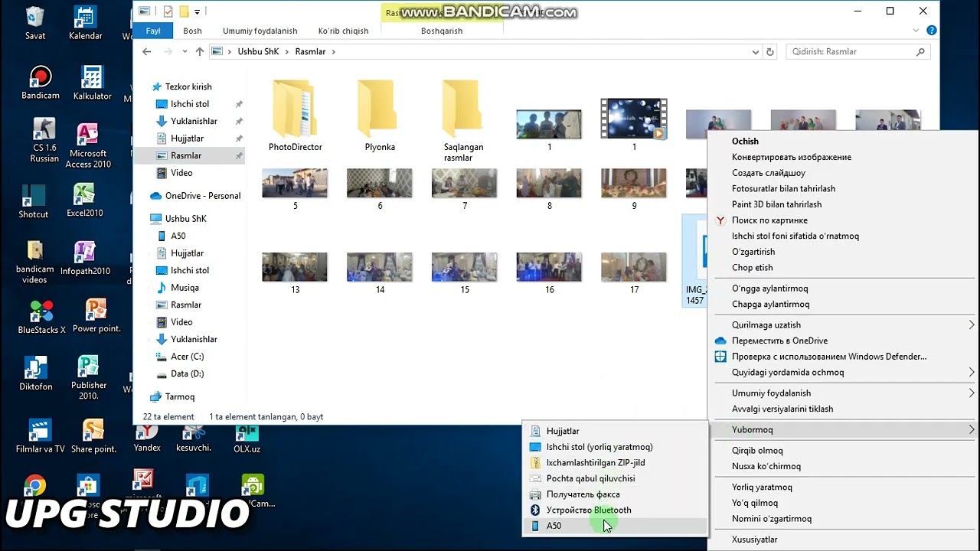Open the Savat recycle bin desktop icon
This screenshot has height=551, width=980.
click(x=35, y=22)
